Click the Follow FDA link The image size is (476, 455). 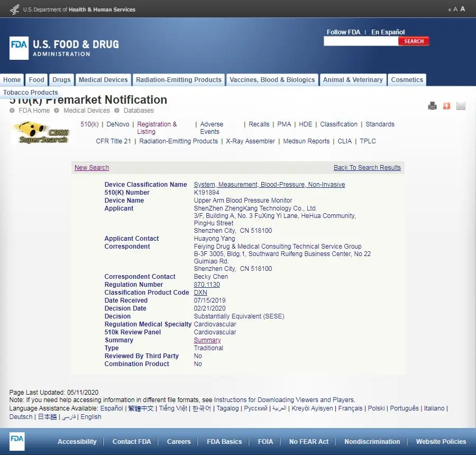coord(343,32)
